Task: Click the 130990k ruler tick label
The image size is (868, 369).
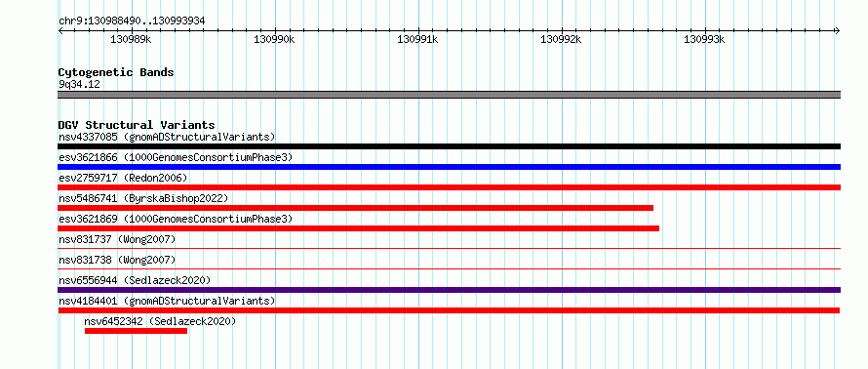Action: click(275, 39)
